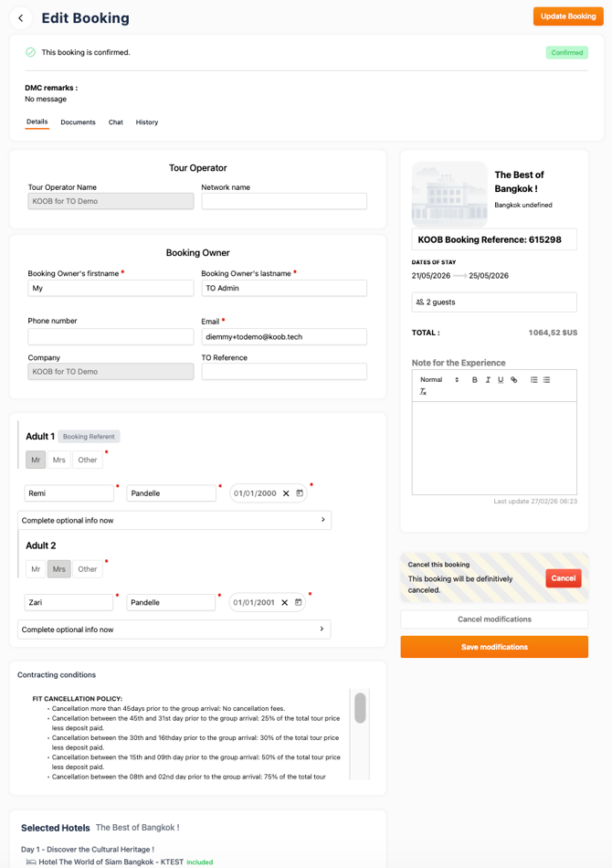Select Mrs title for Adult 1
Image resolution: width=612 pixels, height=868 pixels.
point(59,460)
